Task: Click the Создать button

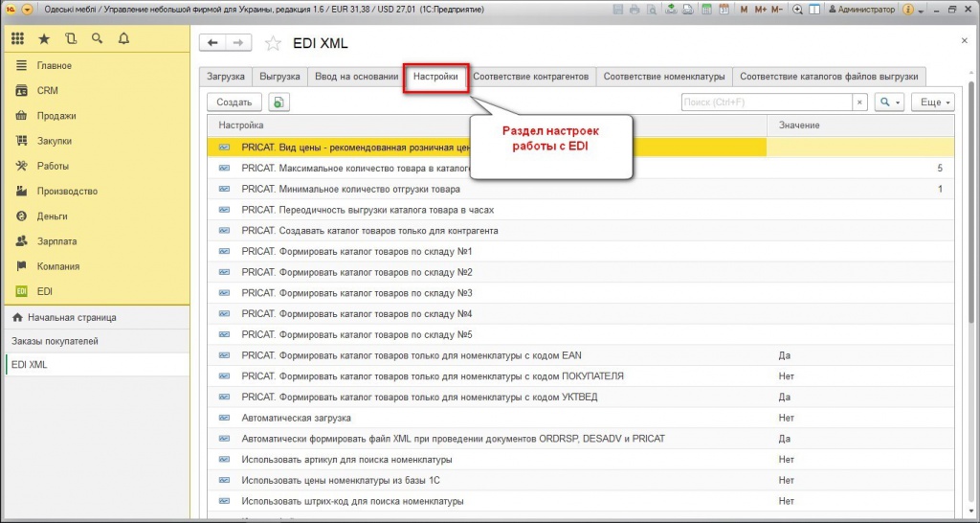Action: pyautogui.click(x=234, y=102)
